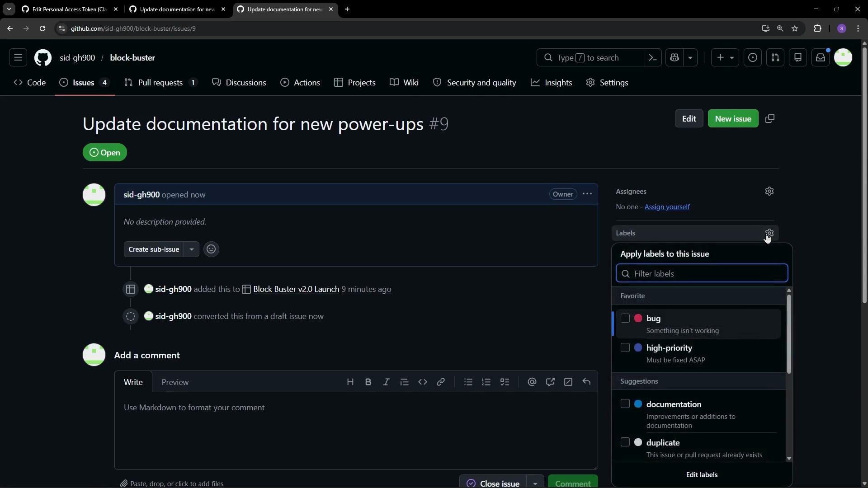Expand the Close issue options dropdown
Screen dimensions: 868x488
click(535, 483)
